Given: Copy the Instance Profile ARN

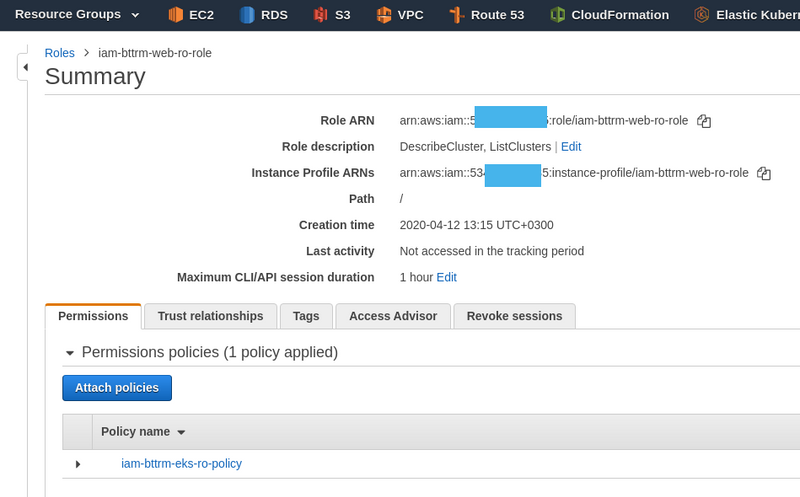Looking at the screenshot, I should (764, 173).
